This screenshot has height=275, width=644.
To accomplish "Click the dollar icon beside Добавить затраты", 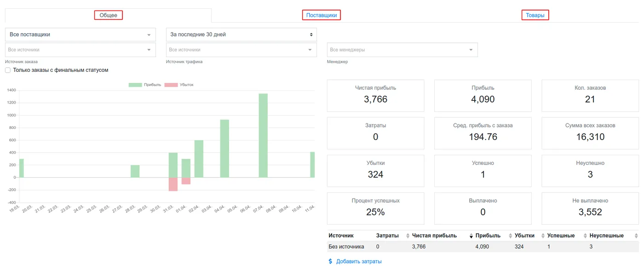I will point(330,261).
